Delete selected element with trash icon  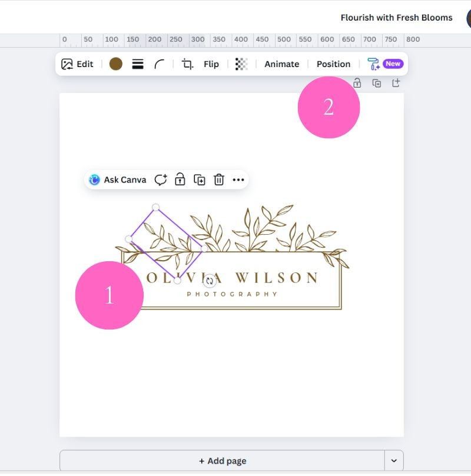(x=219, y=180)
